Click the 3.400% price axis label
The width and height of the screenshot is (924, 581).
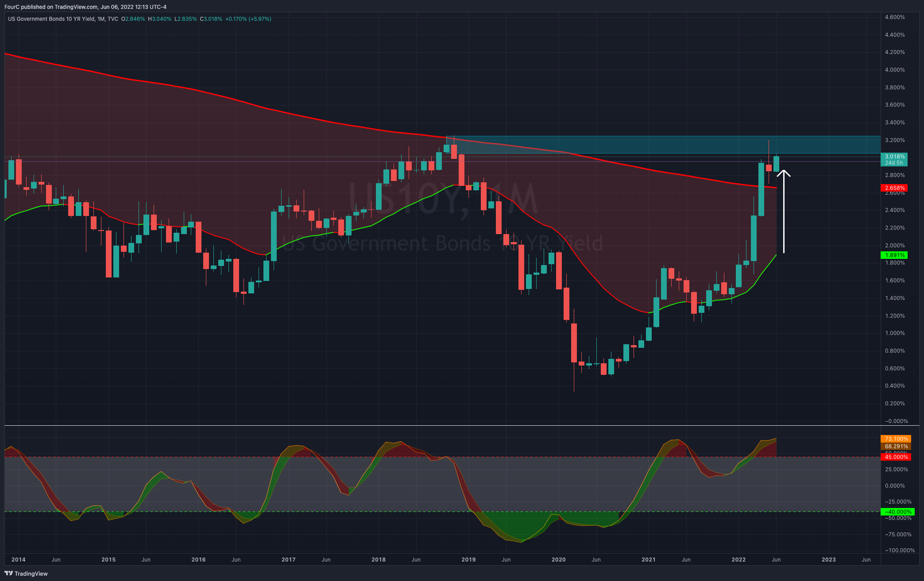895,123
